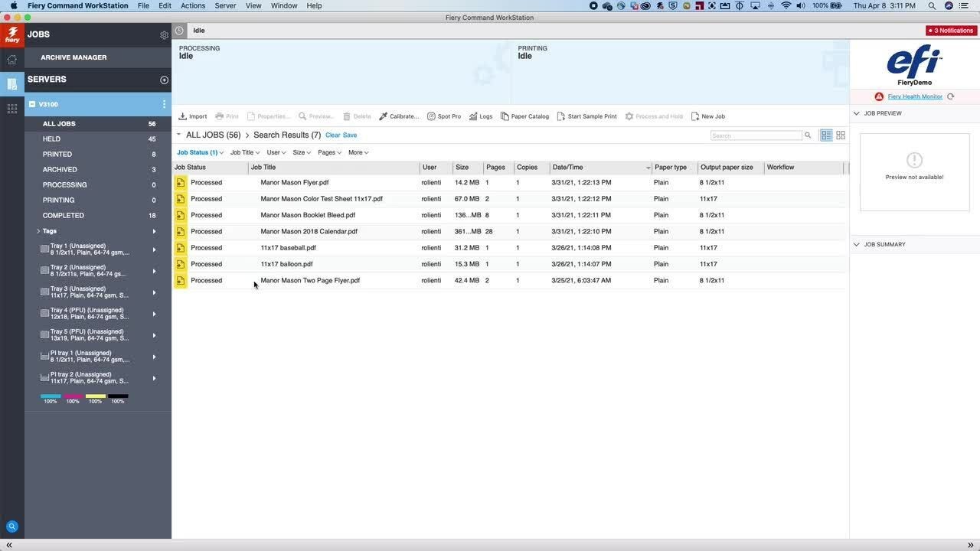
Task: Click status icon of 11x17 baseball.pdf
Action: [181, 248]
